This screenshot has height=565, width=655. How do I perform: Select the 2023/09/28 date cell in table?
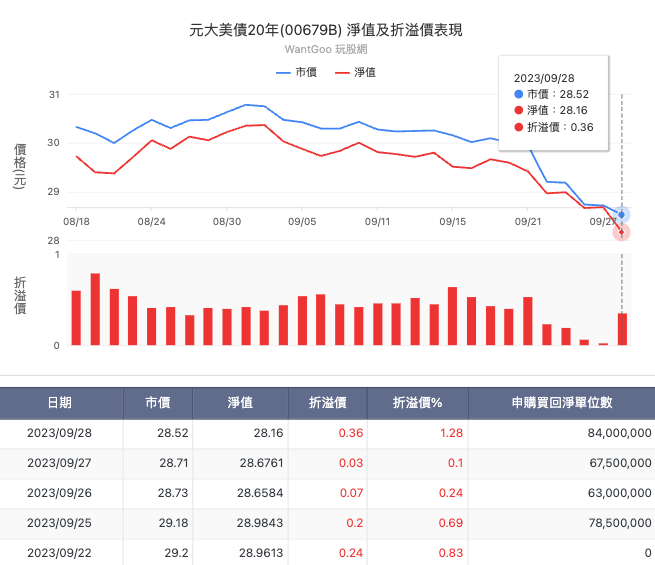(60, 434)
